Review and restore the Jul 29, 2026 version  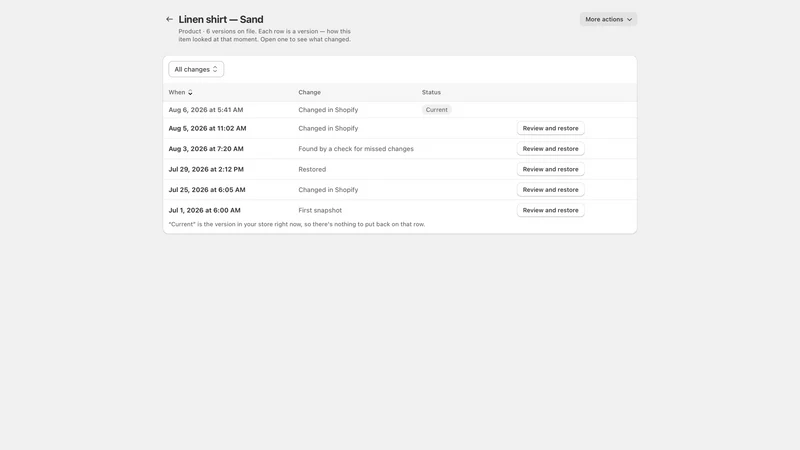[x=551, y=169]
